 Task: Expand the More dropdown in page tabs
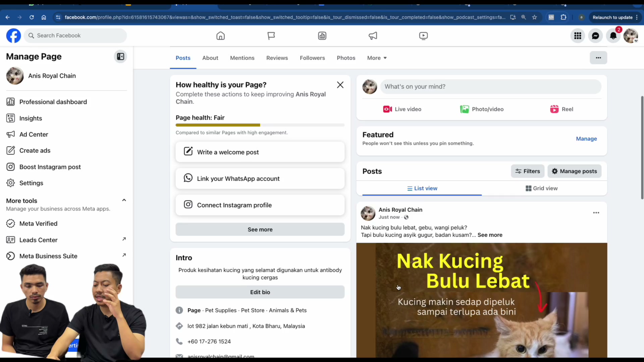pos(377,58)
